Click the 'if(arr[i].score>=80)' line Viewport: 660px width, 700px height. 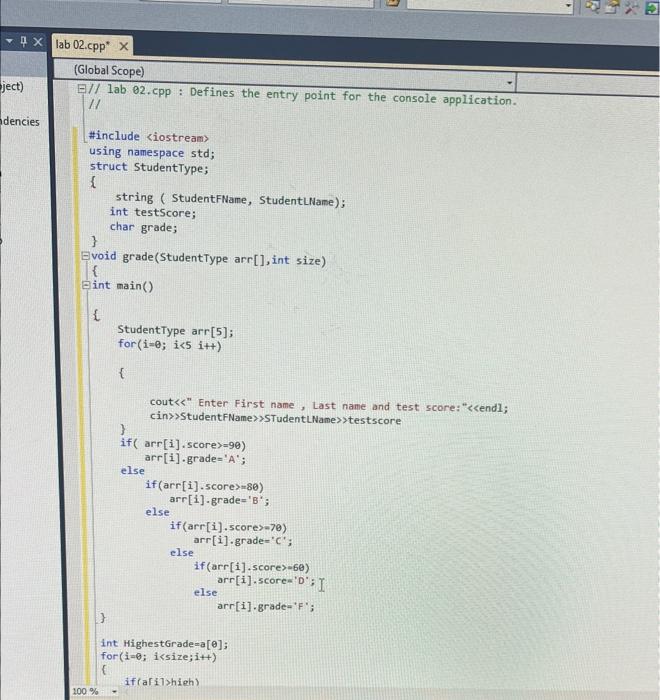[204, 486]
